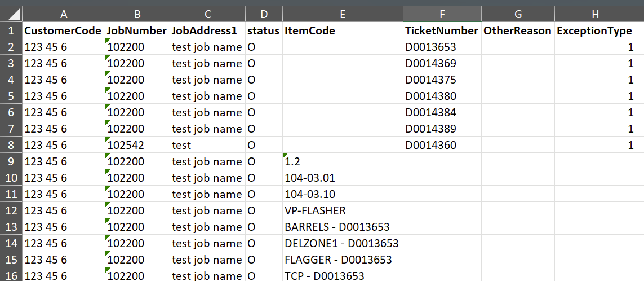Click job number 102542 cell
Screen dimensions: 644x281
pos(137,145)
